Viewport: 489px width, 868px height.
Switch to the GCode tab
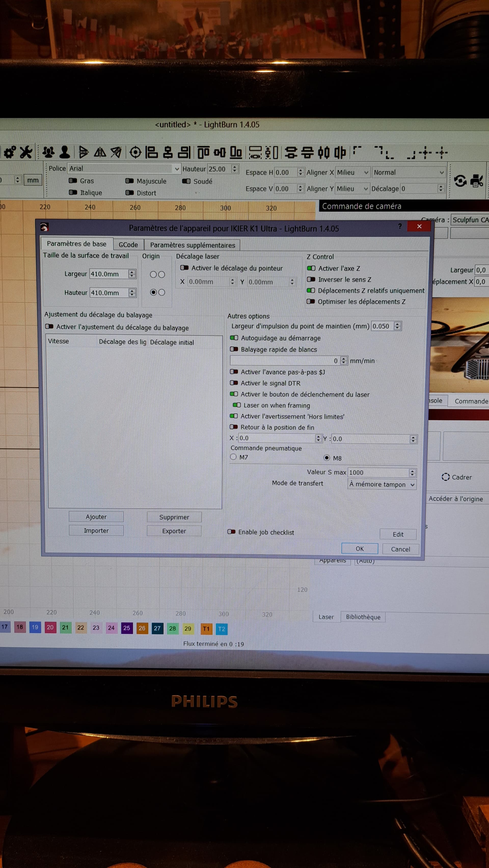point(128,245)
